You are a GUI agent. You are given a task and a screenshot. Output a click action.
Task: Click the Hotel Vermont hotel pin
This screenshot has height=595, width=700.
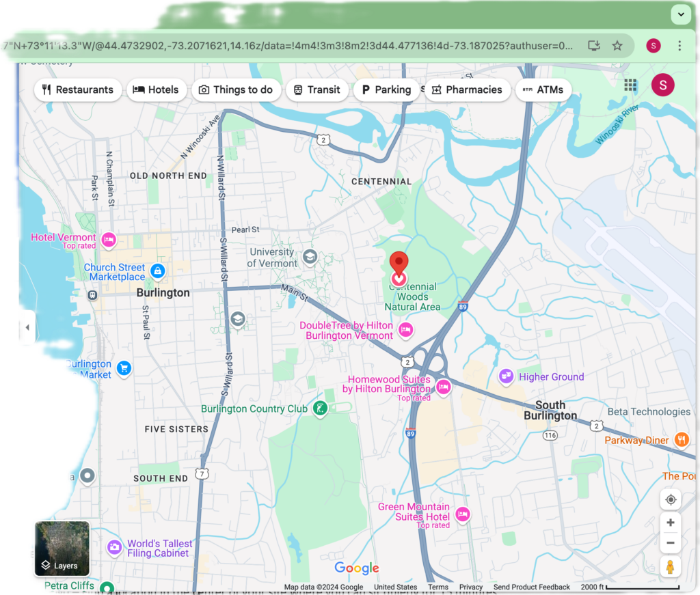pos(109,240)
